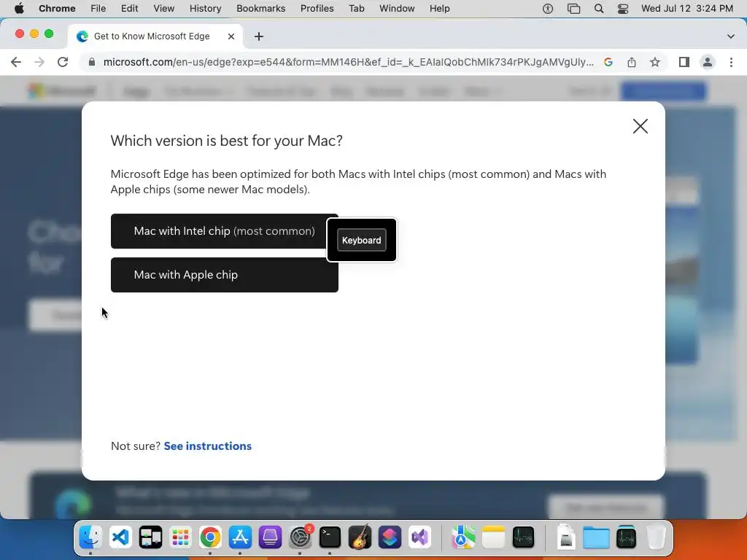
Task: Click the Keyboard tooltip button
Action: tap(362, 240)
